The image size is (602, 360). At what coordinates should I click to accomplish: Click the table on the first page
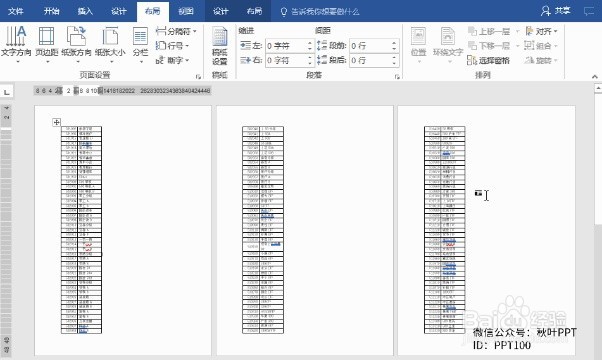tap(81, 230)
